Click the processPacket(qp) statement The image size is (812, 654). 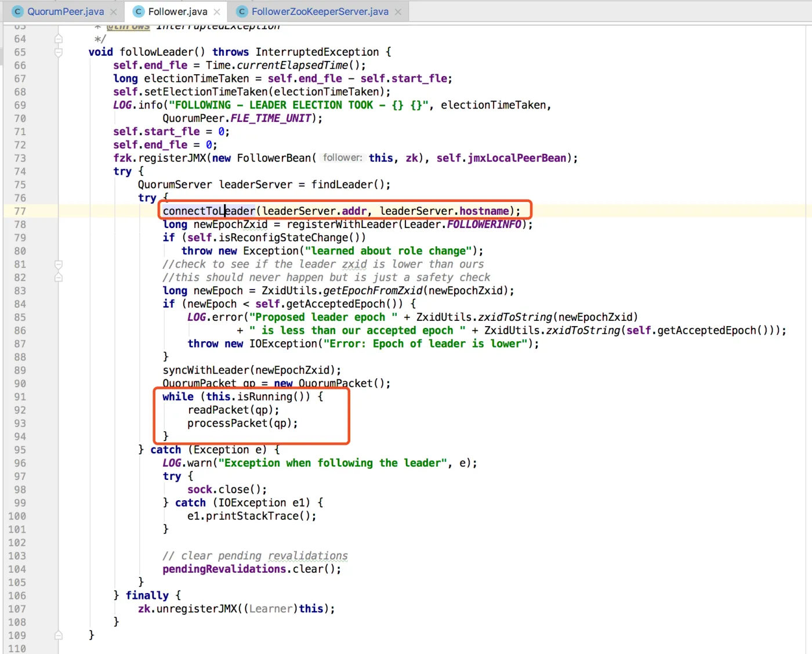tap(242, 424)
